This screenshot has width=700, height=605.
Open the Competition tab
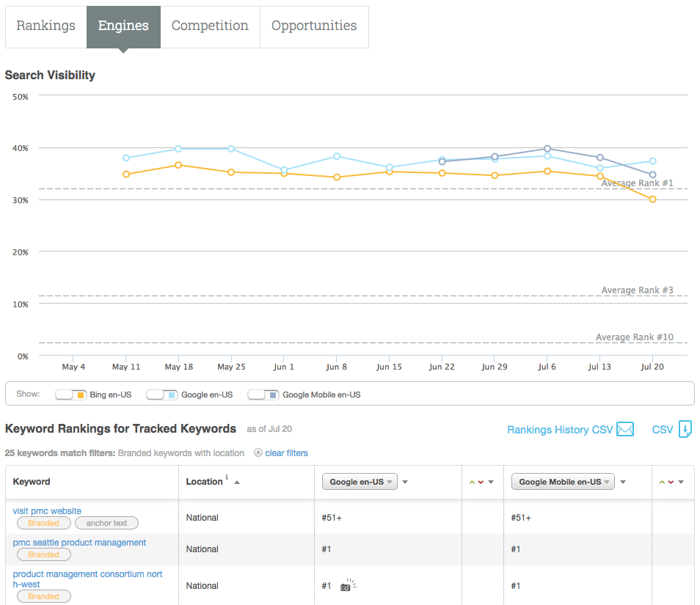[x=210, y=26]
